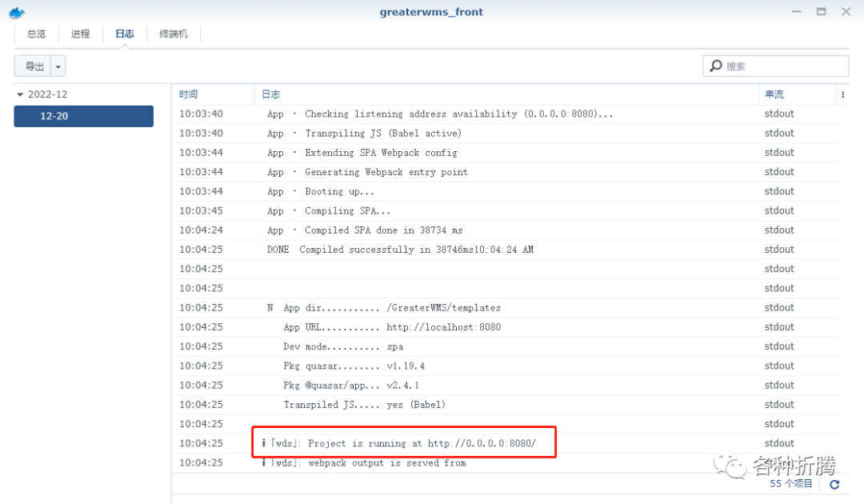Select the Transpiled JS yes (Babel) row

coord(506,405)
